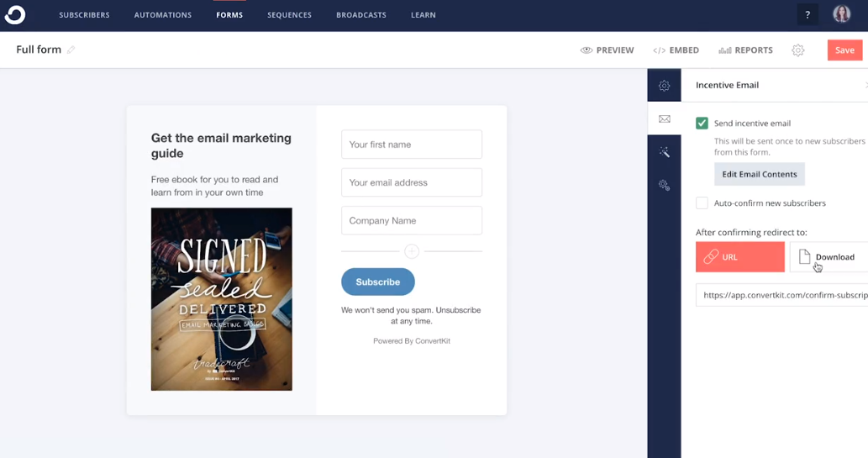Viewport: 868px width, 458px height.
Task: Open the user profile avatar
Action: 841,14
